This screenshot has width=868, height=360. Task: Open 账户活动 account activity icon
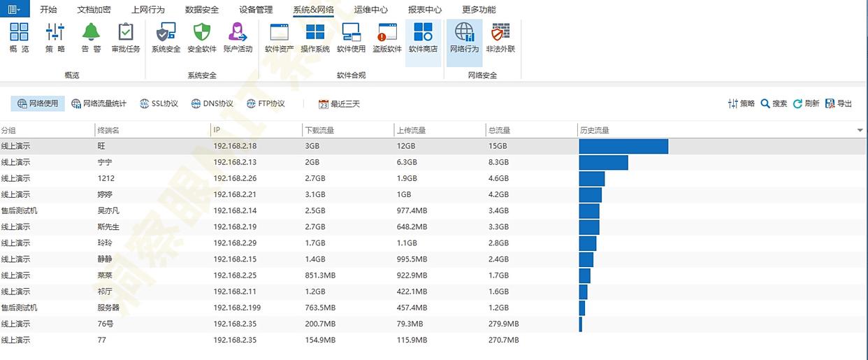[238, 38]
